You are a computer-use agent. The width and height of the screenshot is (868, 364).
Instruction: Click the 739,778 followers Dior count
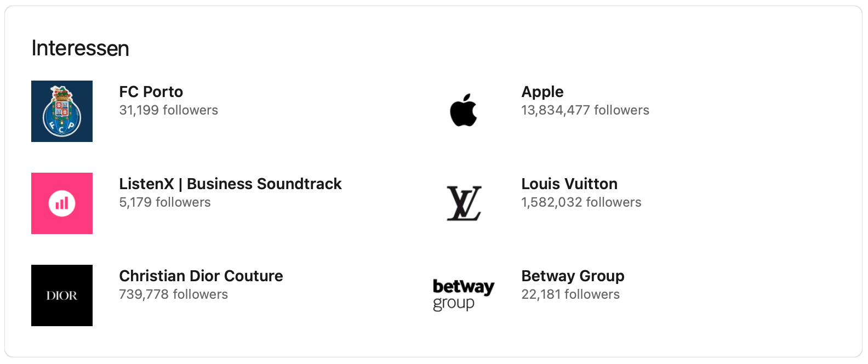pyautogui.click(x=174, y=294)
